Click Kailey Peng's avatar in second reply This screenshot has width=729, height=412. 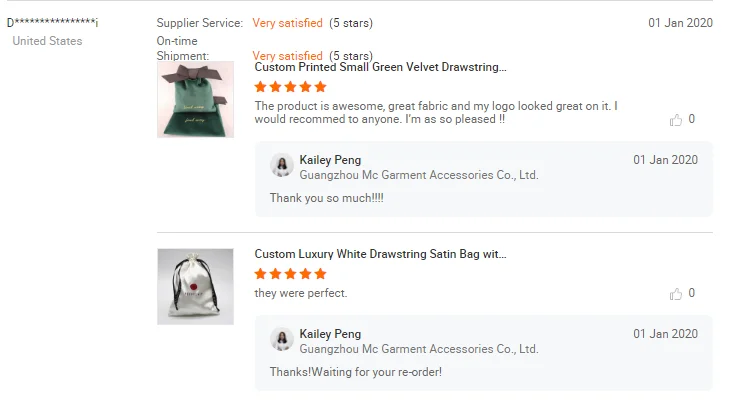point(282,340)
